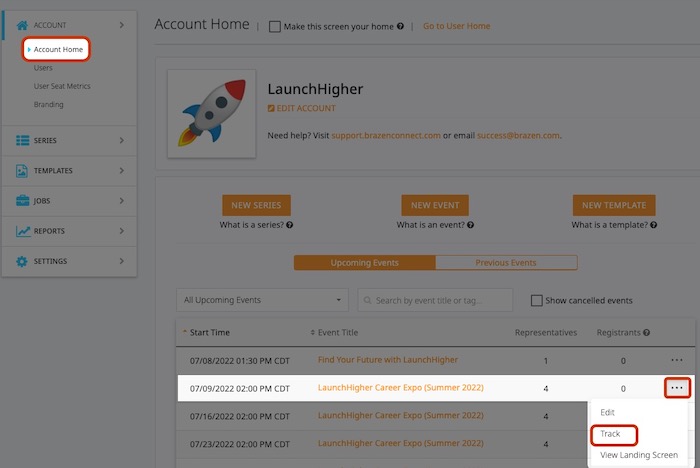This screenshot has height=468, width=700.
Task: Open User Seat Metrics in sidebar
Action: coord(62,86)
